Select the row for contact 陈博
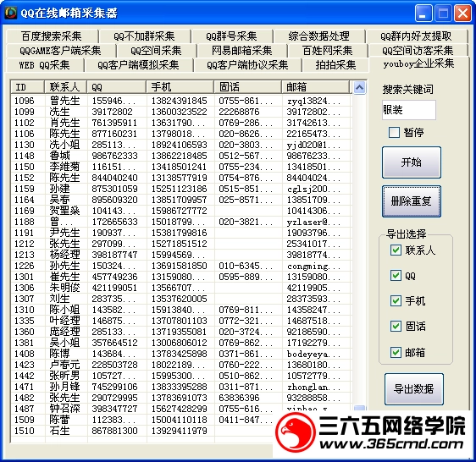The image size is (476, 462). coord(181,354)
